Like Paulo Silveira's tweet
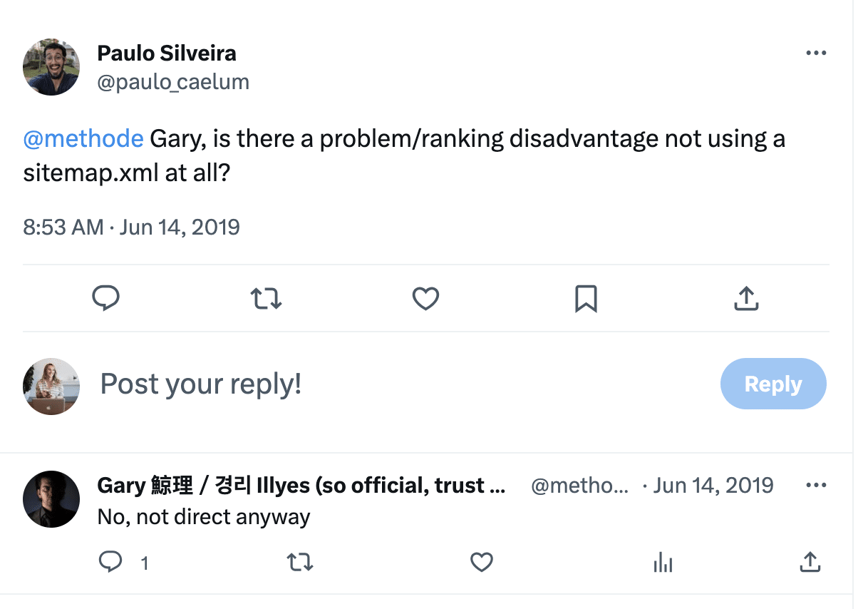This screenshot has height=609, width=868. (x=425, y=298)
